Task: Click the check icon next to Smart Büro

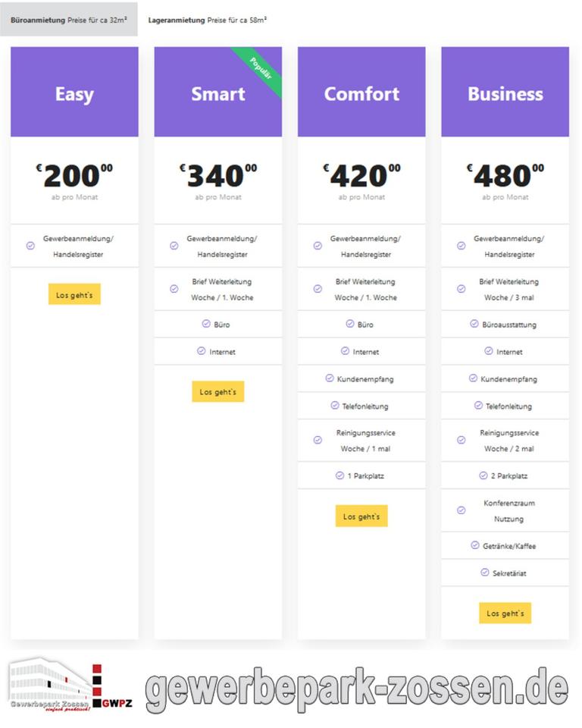Action: pos(206,324)
